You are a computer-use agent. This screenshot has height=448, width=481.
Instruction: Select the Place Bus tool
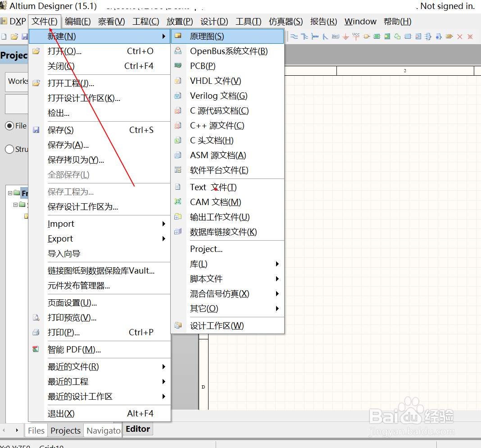point(305,37)
